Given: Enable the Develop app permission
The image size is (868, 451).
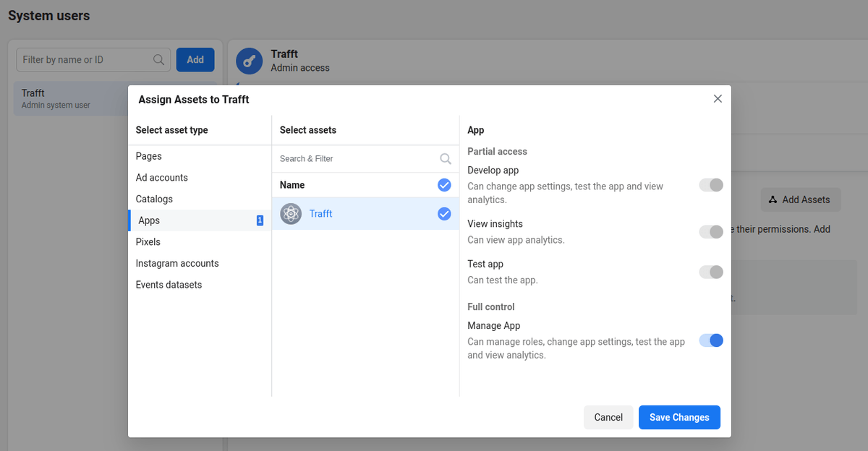Looking at the screenshot, I should pos(710,185).
